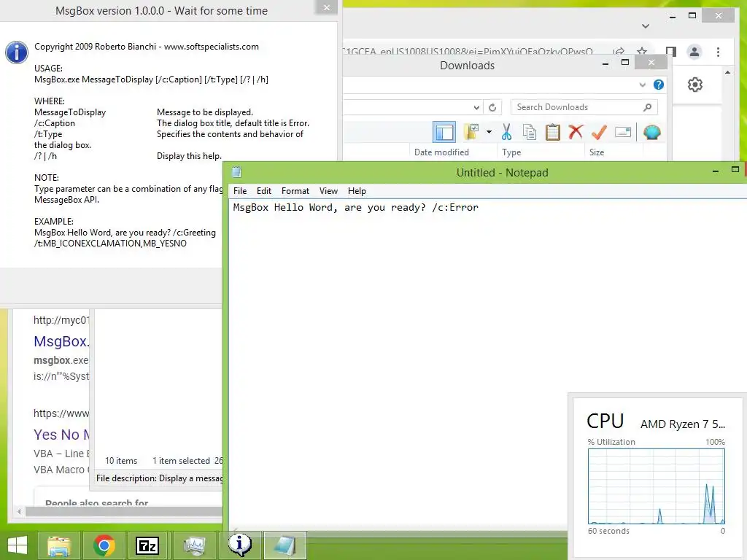Click the Search Downloads field
The width and height of the screenshot is (747, 560).
pyautogui.click(x=584, y=107)
